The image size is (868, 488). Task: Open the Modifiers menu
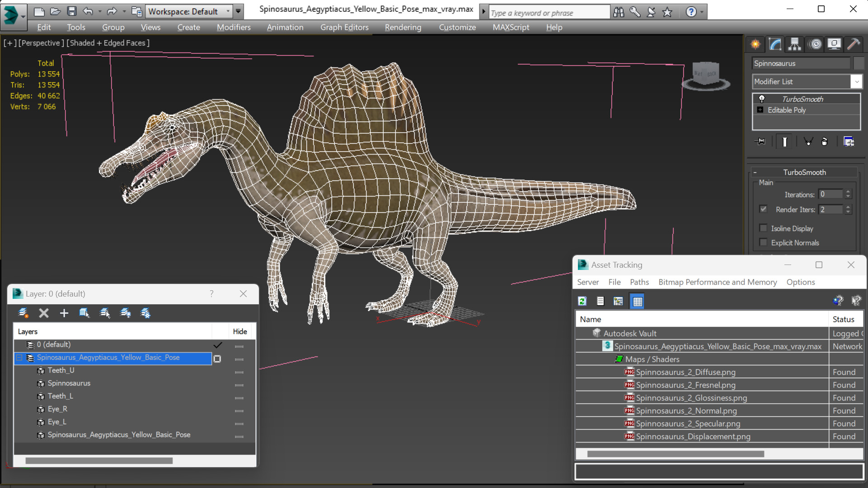[x=234, y=27]
